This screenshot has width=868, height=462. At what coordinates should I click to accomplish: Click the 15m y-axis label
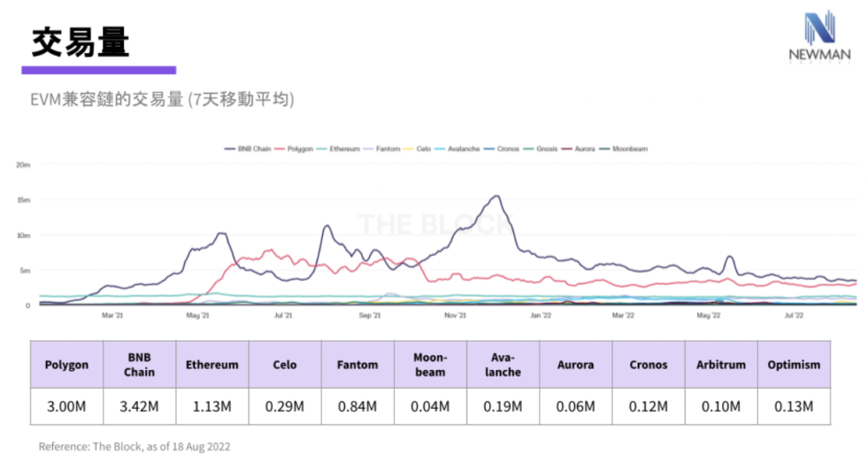click(x=24, y=200)
